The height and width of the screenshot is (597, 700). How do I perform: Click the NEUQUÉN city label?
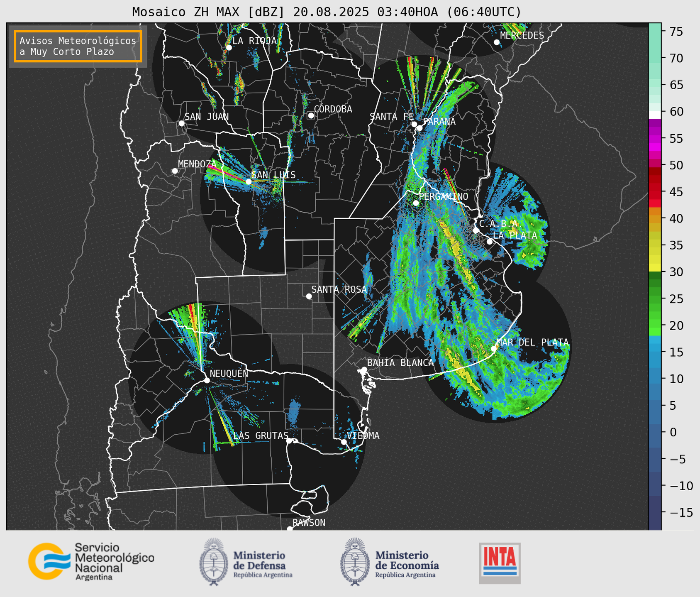229,374
